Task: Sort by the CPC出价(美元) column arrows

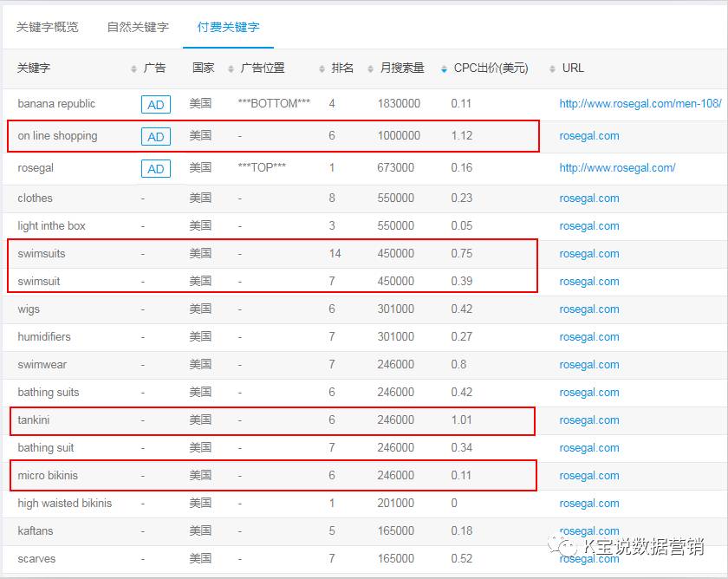Action: click(552, 68)
